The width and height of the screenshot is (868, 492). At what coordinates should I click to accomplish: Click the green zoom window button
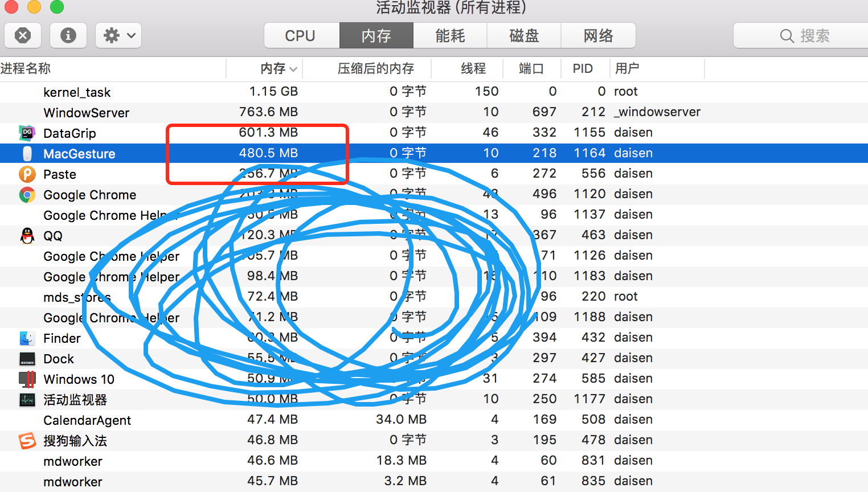[x=57, y=7]
